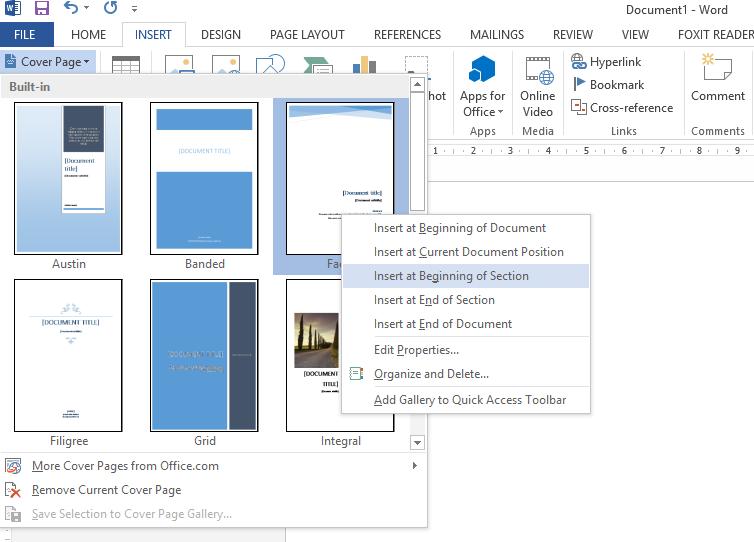Open the FILE tab
754x542 pixels.
click(25, 35)
